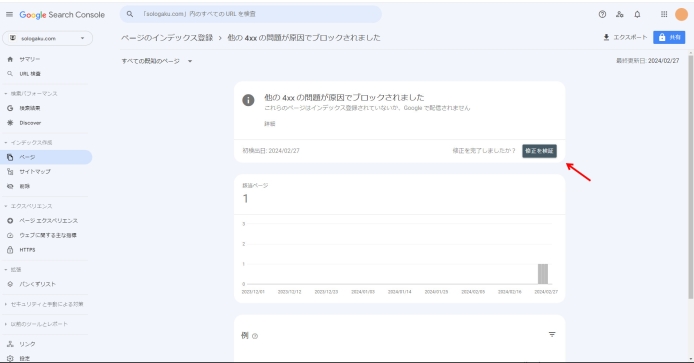Click the エクスポート export button

[625, 37]
